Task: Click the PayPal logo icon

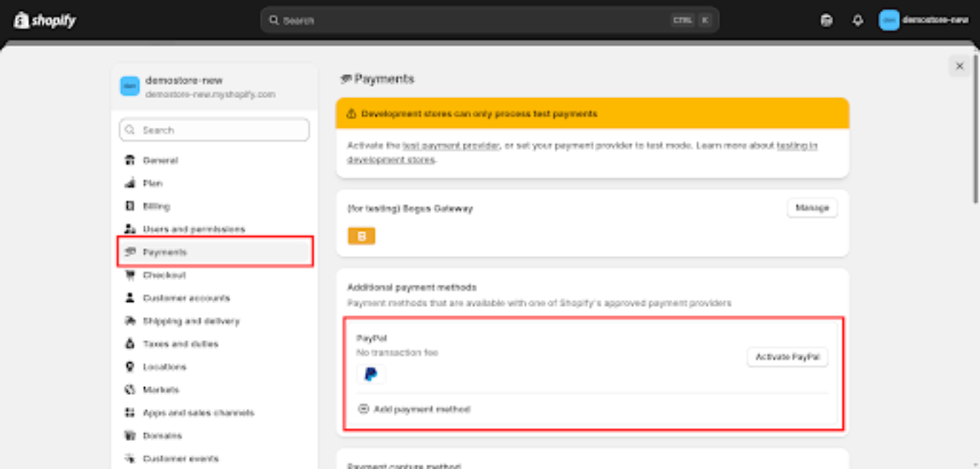Action: (372, 374)
